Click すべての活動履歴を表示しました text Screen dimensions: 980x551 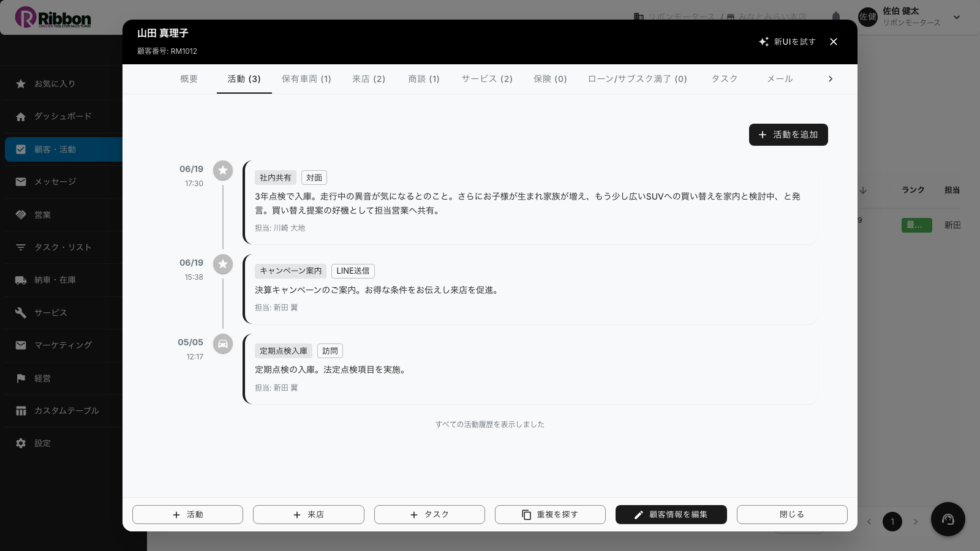tap(490, 424)
